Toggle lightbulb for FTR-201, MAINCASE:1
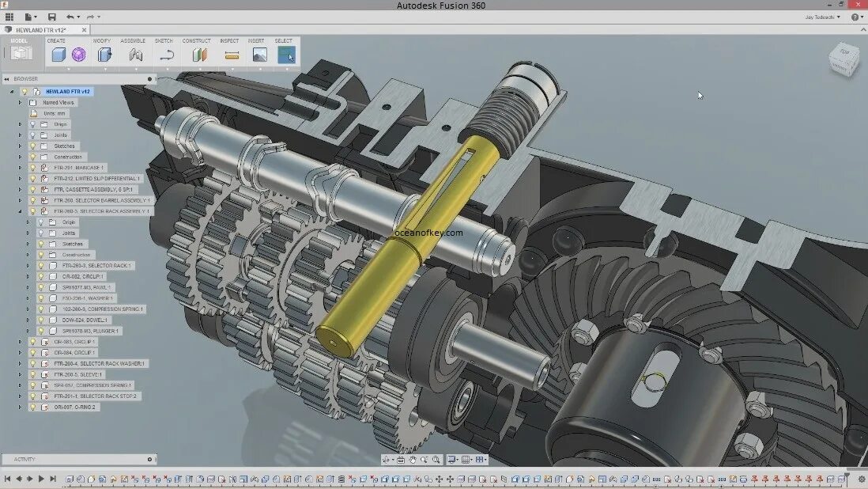The image size is (868, 489). 32,167
